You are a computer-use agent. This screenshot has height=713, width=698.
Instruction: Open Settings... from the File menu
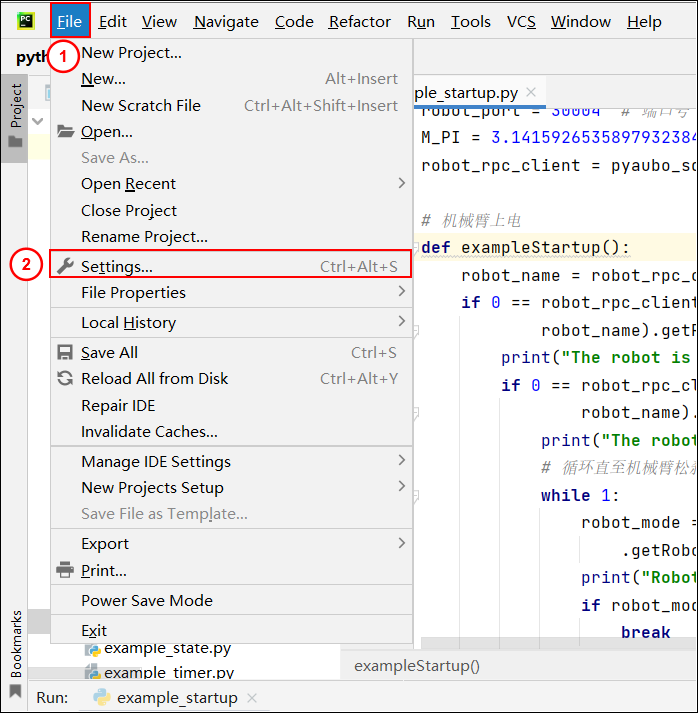(x=231, y=264)
